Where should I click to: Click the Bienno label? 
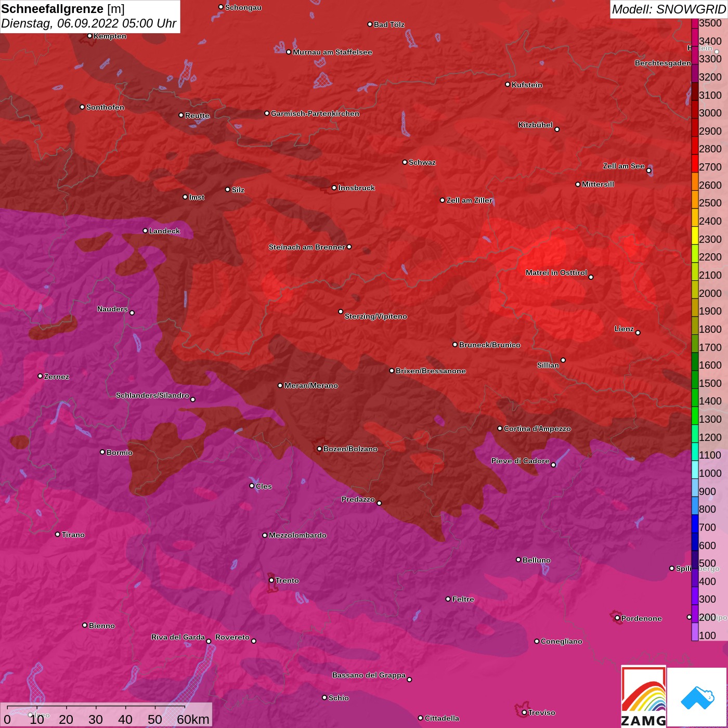[102, 626]
